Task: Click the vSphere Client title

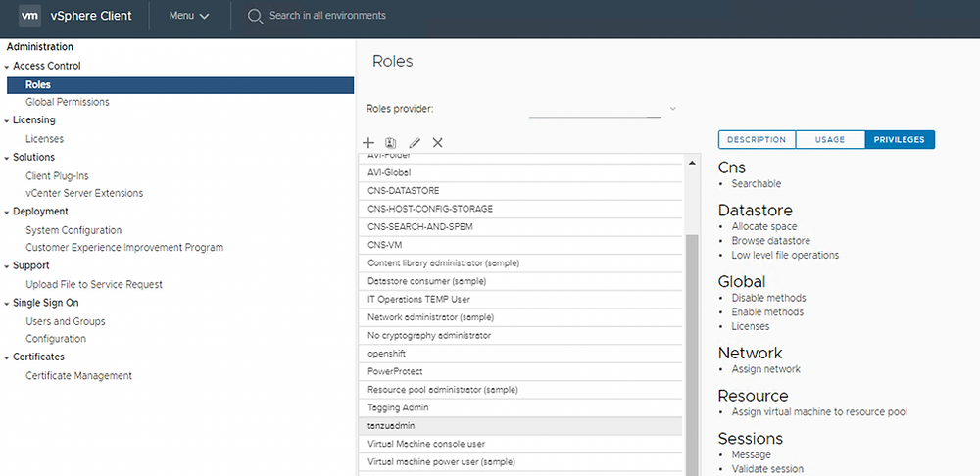Action: tap(91, 16)
